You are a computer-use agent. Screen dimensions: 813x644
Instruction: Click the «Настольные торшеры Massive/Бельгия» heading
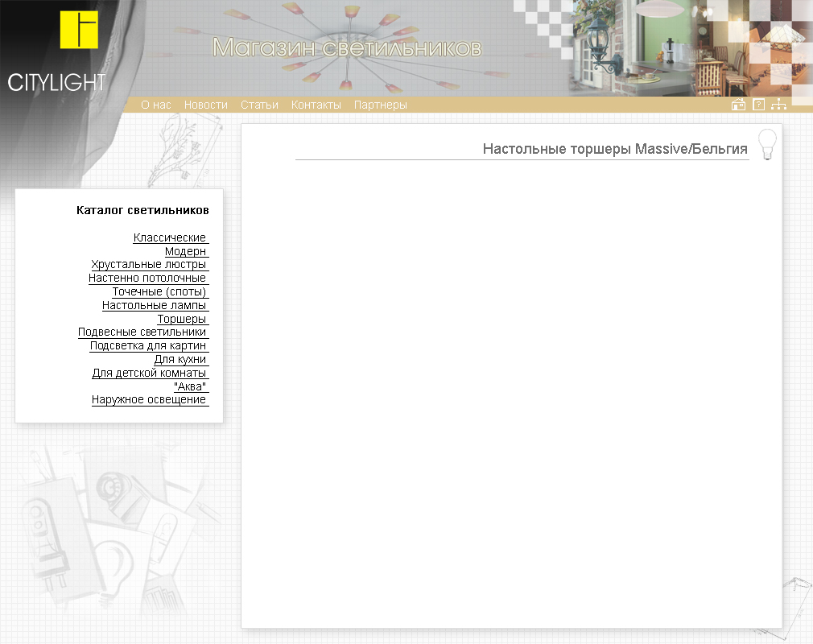tap(615, 149)
